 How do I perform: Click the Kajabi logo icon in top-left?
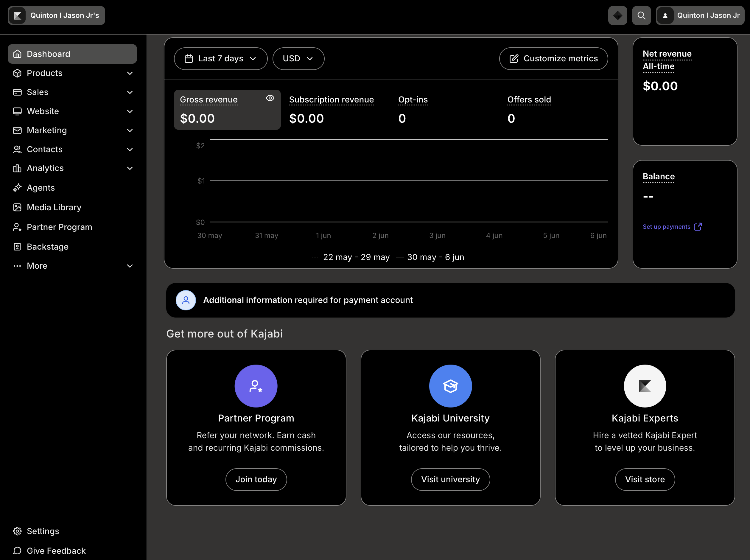pyautogui.click(x=17, y=15)
